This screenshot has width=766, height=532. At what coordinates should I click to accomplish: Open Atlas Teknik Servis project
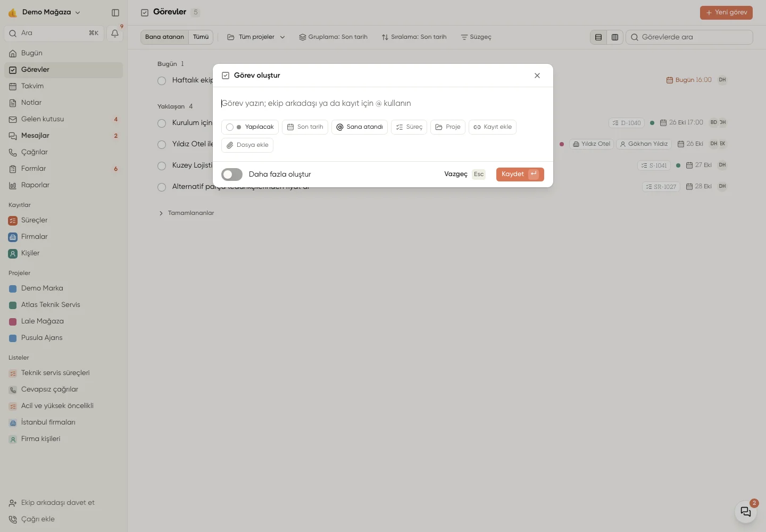point(64,305)
